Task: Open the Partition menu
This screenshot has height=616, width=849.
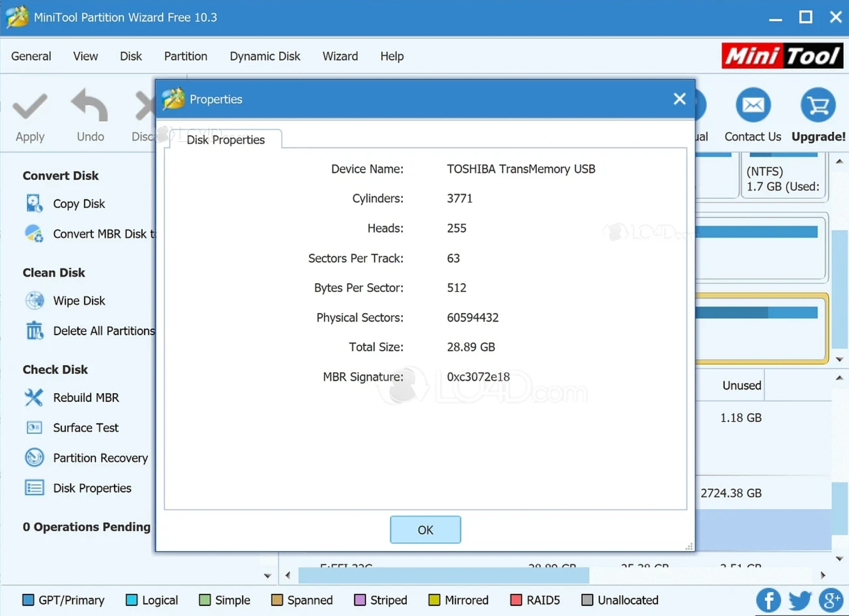Action: tap(185, 56)
